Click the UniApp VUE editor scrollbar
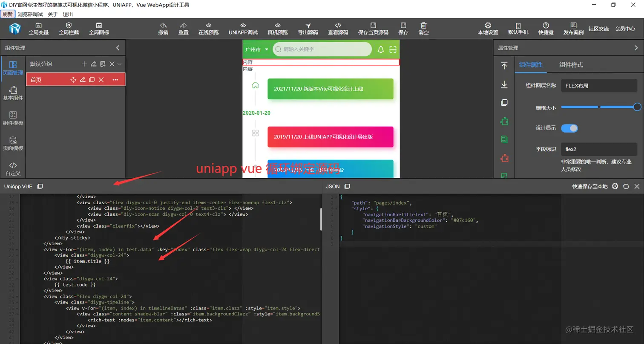This screenshot has height=344, width=644. tap(321, 219)
